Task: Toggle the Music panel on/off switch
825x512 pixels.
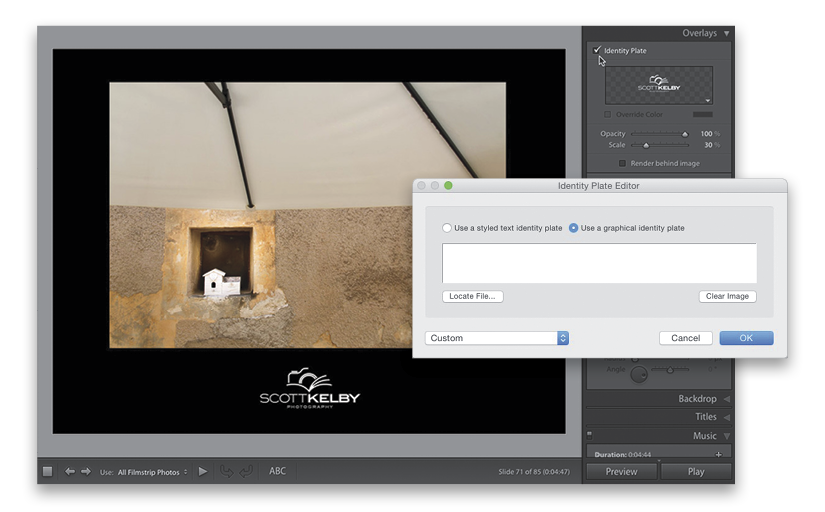Action: (590, 435)
